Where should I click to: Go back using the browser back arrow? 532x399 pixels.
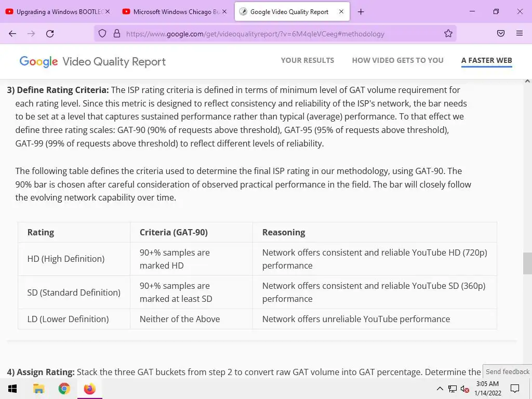12,34
